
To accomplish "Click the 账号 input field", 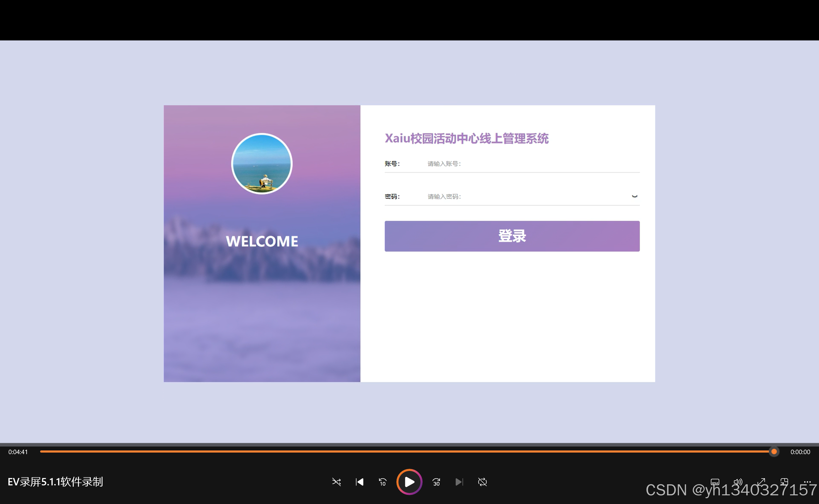I will coord(533,164).
